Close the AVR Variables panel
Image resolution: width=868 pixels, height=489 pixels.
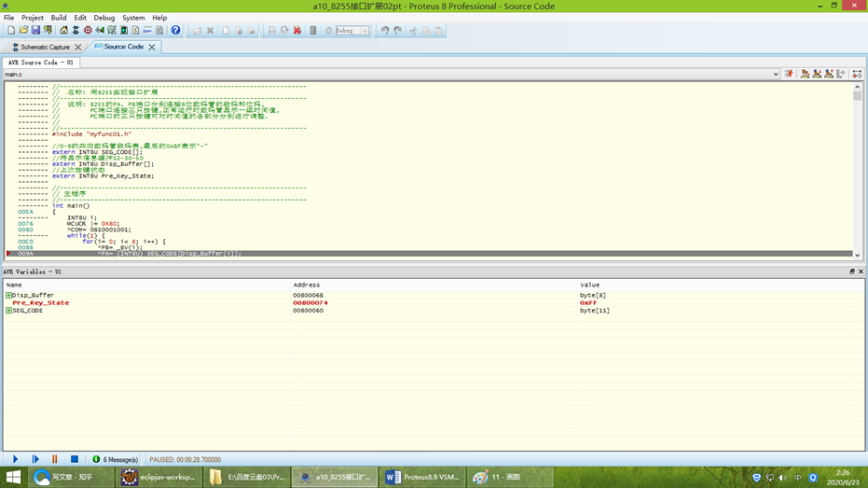861,272
